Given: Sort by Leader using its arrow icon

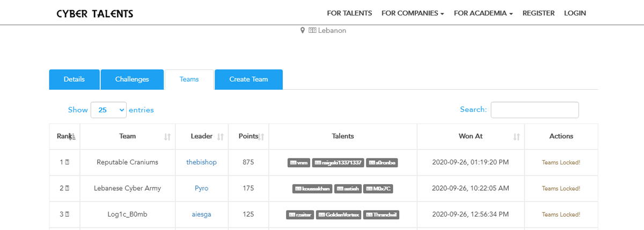Looking at the screenshot, I should (x=220, y=137).
